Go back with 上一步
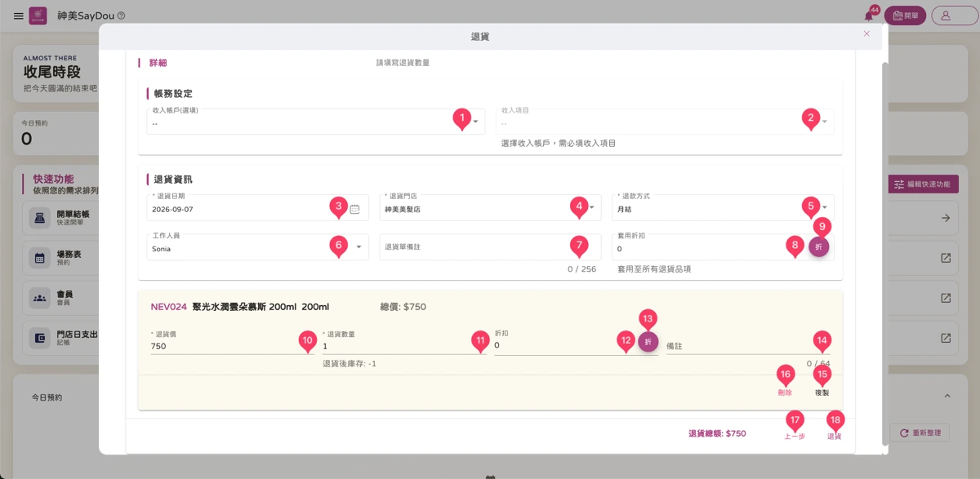Image resolution: width=980 pixels, height=479 pixels. coord(795,436)
